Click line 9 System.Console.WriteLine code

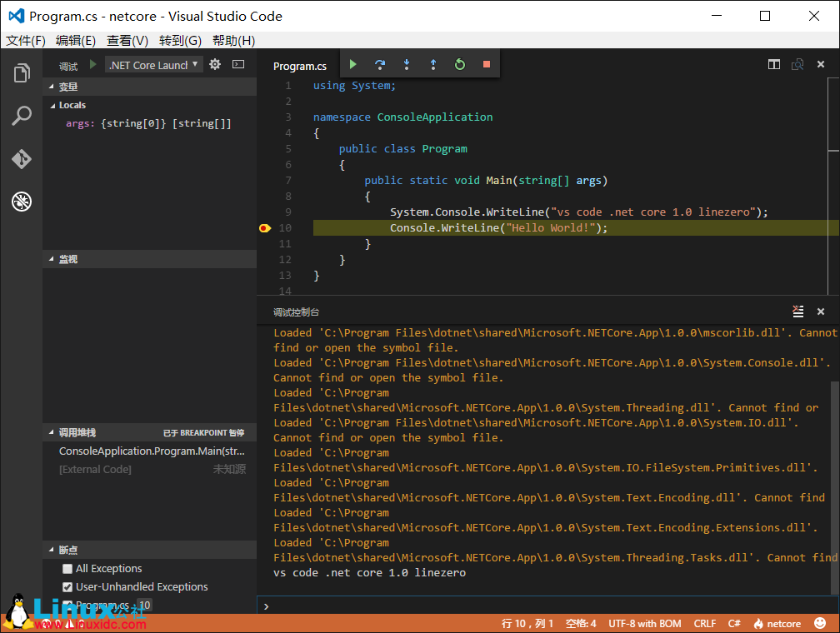[x=578, y=212]
